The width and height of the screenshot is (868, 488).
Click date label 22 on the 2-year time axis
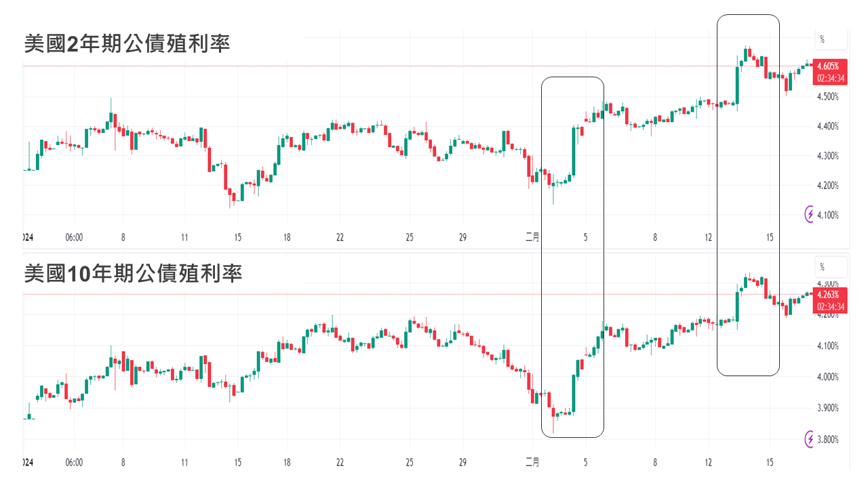(x=340, y=237)
